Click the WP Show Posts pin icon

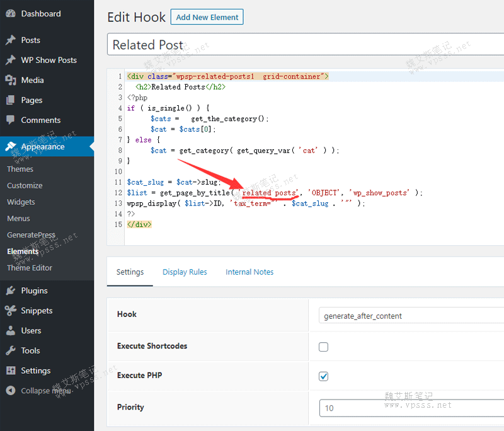pos(11,60)
